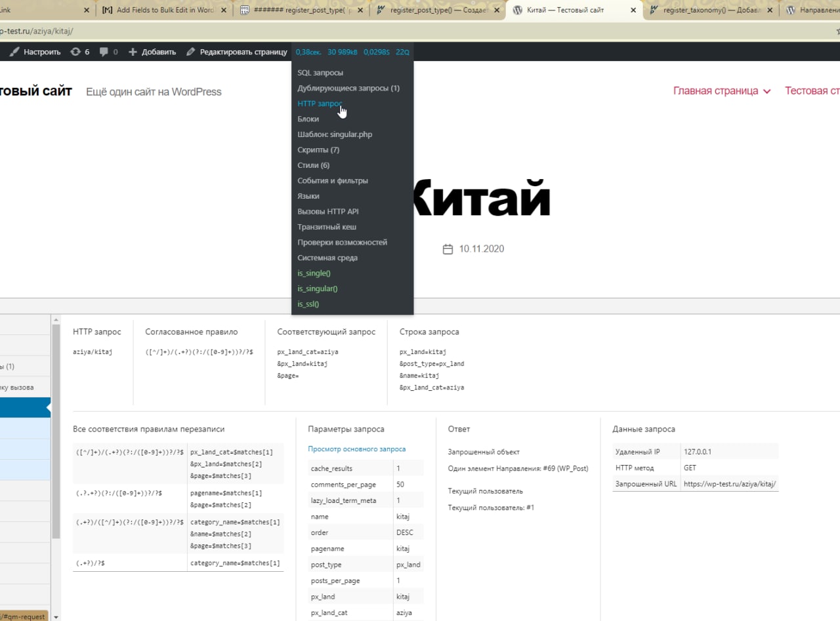The width and height of the screenshot is (840, 621).
Task: Click the WordPress favicon on Китай tab
Action: click(518, 10)
